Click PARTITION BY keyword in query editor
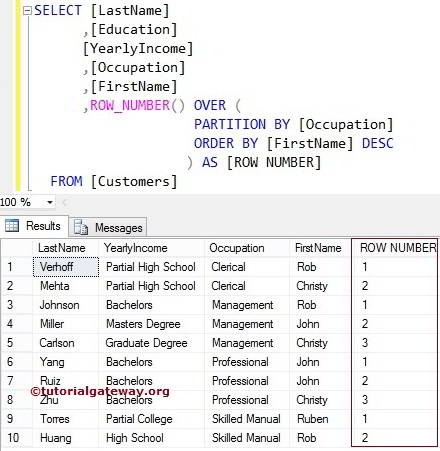The image size is (440, 451). pyautogui.click(x=242, y=124)
